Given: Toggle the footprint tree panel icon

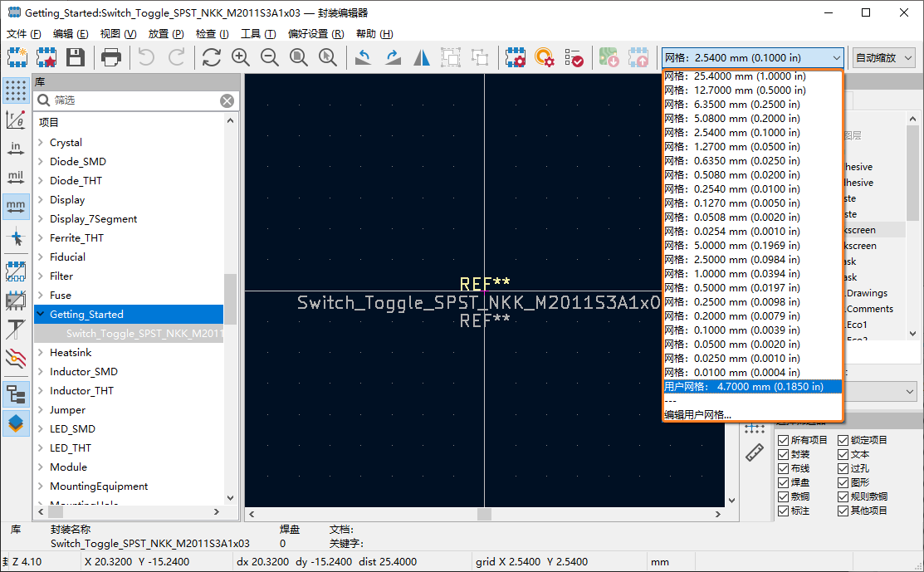Looking at the screenshot, I should 16,394.
